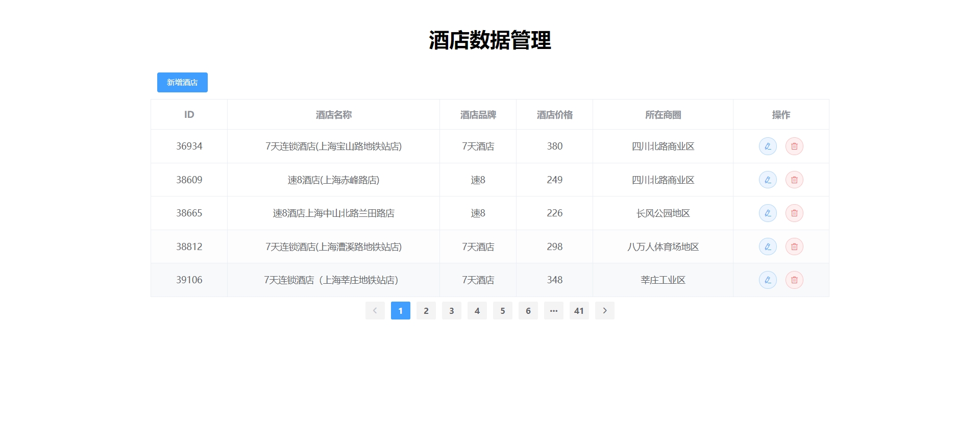Viewport: 980px width, 444px height.
Task: Click price cell 298
Action: (555, 246)
